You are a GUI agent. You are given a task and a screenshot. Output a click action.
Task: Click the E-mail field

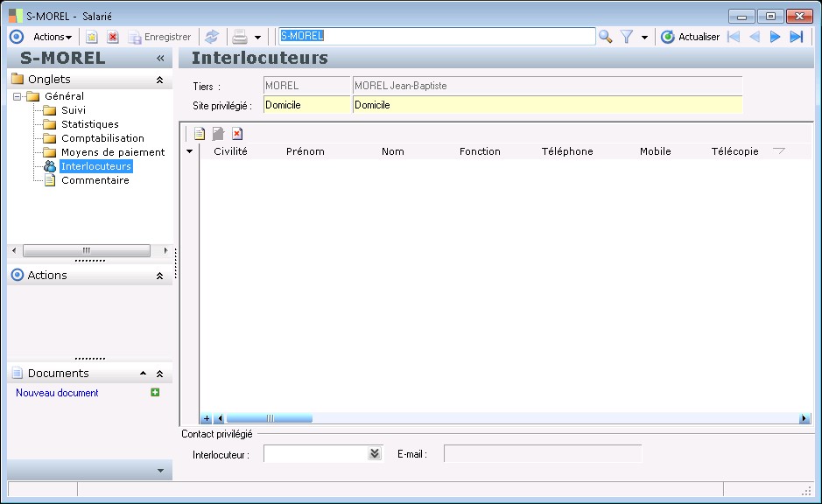543,454
